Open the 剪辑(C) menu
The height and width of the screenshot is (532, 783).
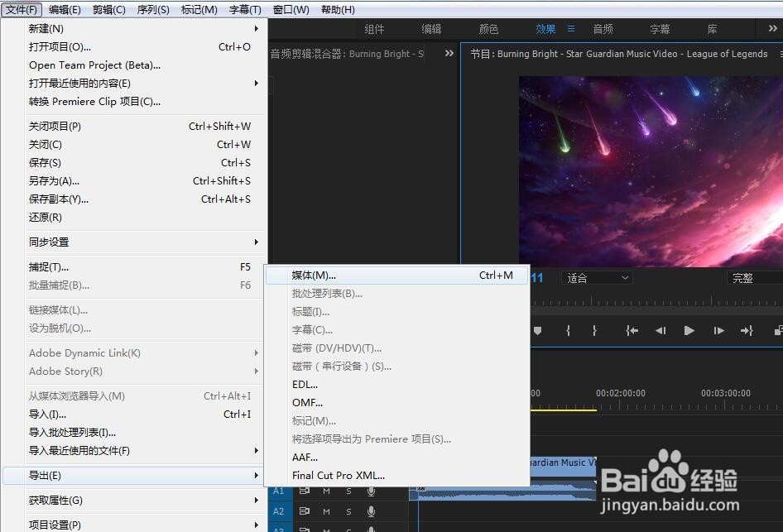(109, 9)
